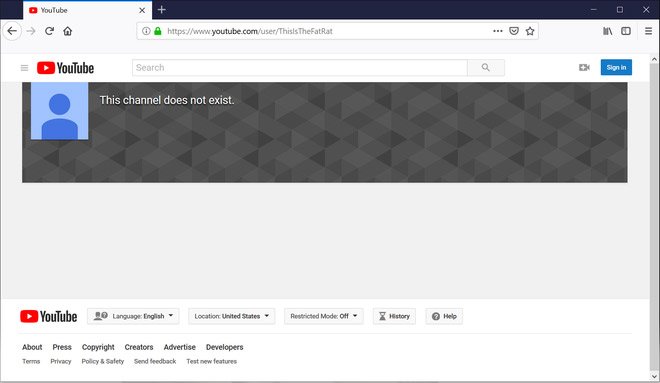Open the Press link
This screenshot has width=660, height=383.
[x=62, y=347]
